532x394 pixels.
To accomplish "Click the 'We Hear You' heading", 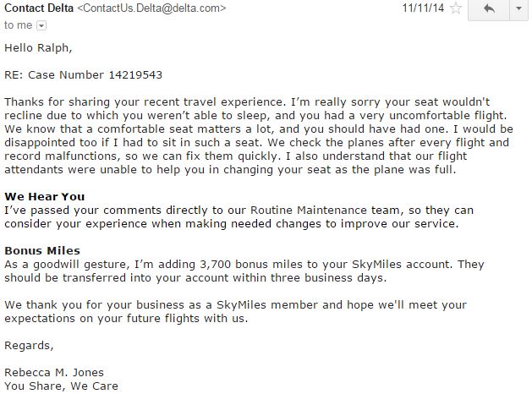I will point(41,197).
